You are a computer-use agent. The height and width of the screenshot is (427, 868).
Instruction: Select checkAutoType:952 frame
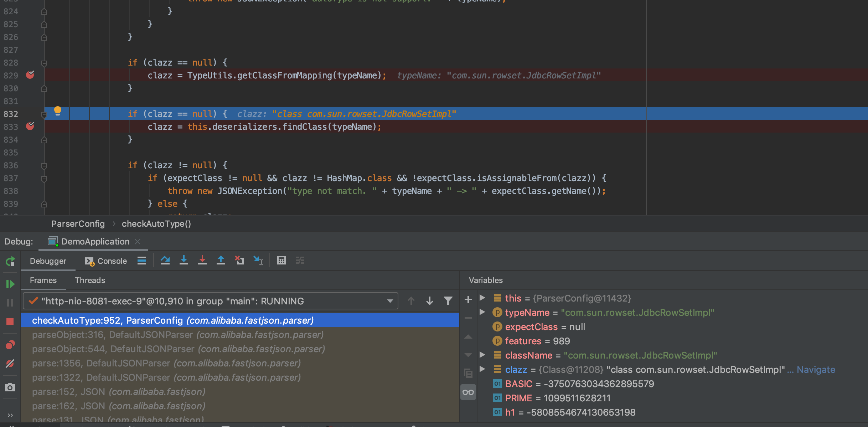tap(240, 320)
